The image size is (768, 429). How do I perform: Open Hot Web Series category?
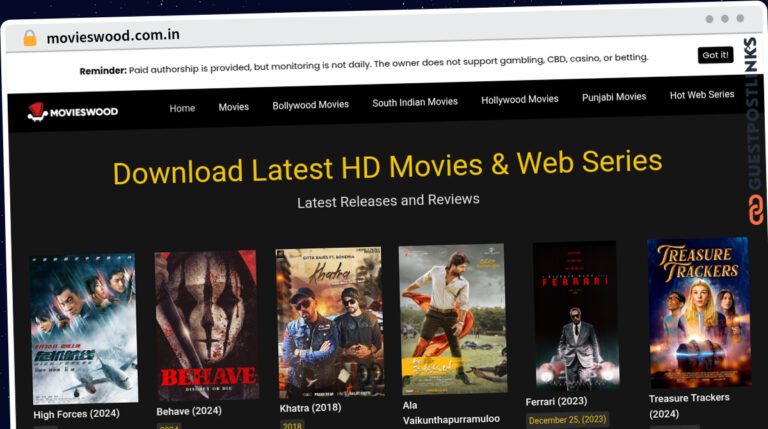702,95
